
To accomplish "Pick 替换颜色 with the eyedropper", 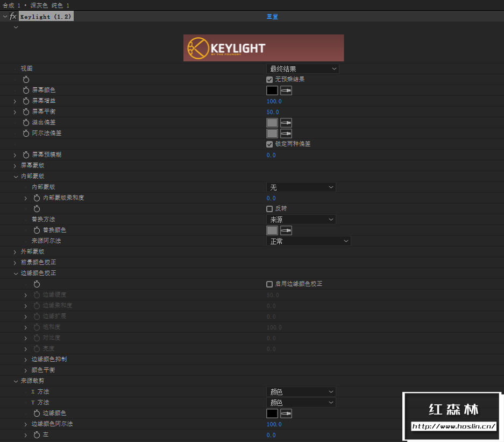I will [x=286, y=230].
